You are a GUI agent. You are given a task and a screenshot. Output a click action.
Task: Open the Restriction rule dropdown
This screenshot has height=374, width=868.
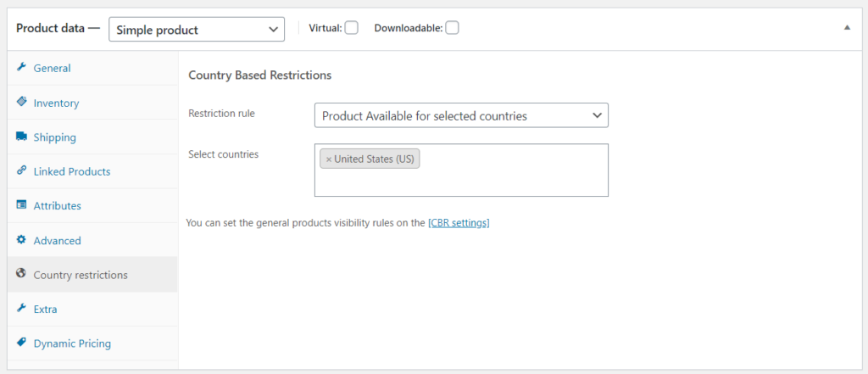tap(461, 115)
